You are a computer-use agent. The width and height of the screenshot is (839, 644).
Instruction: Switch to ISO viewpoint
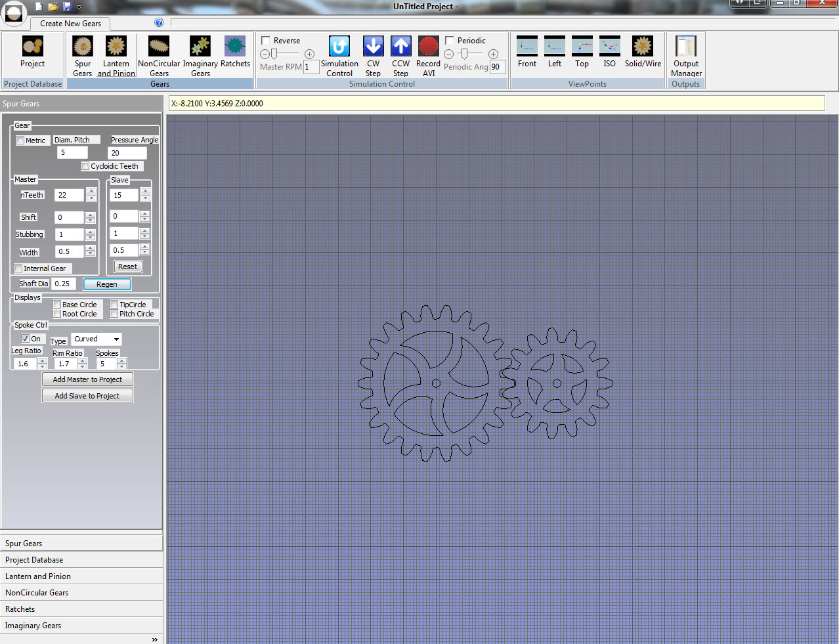tap(609, 47)
